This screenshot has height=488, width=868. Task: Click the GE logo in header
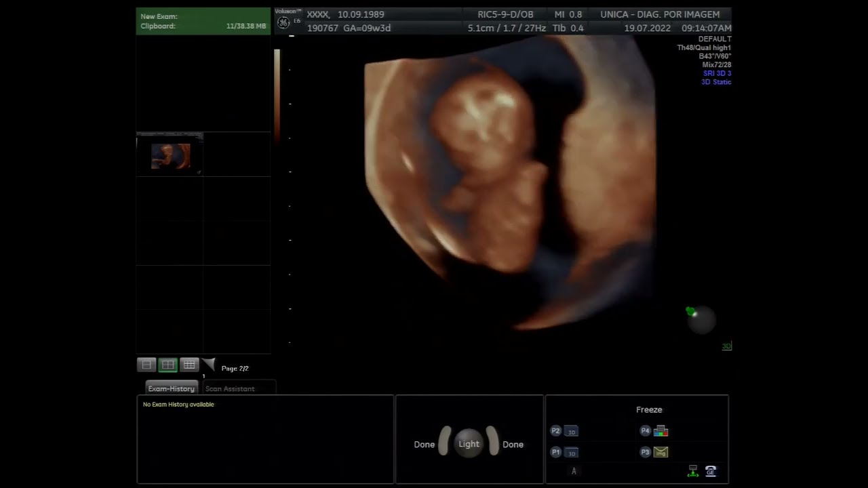click(283, 22)
